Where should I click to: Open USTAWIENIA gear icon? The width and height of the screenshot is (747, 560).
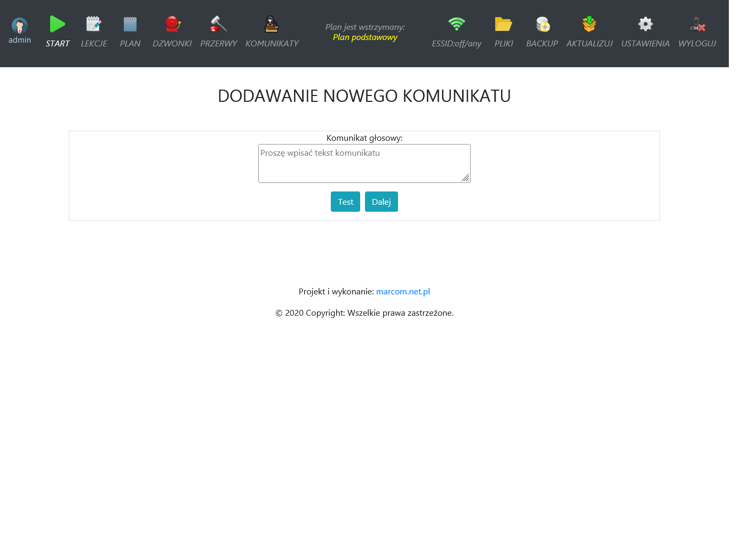646,24
